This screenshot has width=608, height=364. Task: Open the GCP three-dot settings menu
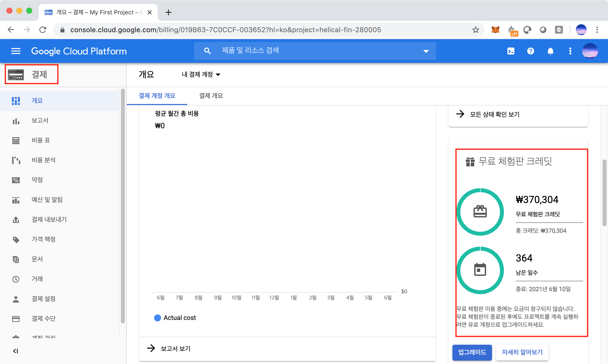point(570,51)
